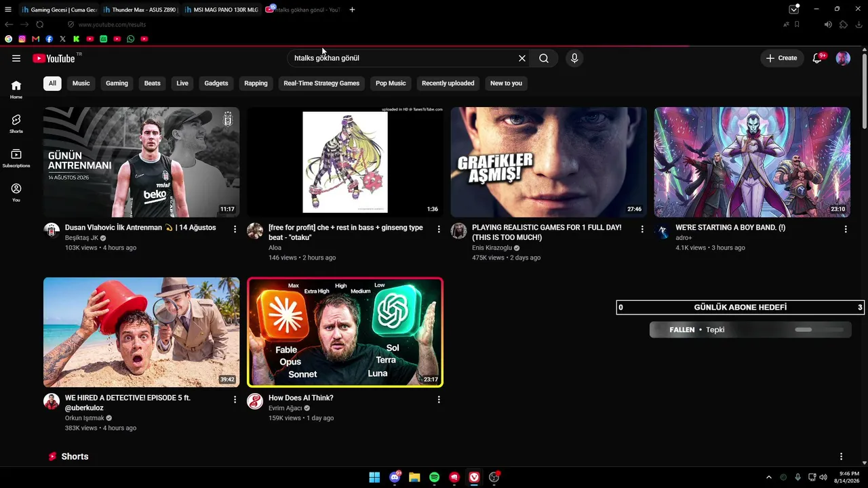Open Shorts from the sidebar

[x=16, y=124]
